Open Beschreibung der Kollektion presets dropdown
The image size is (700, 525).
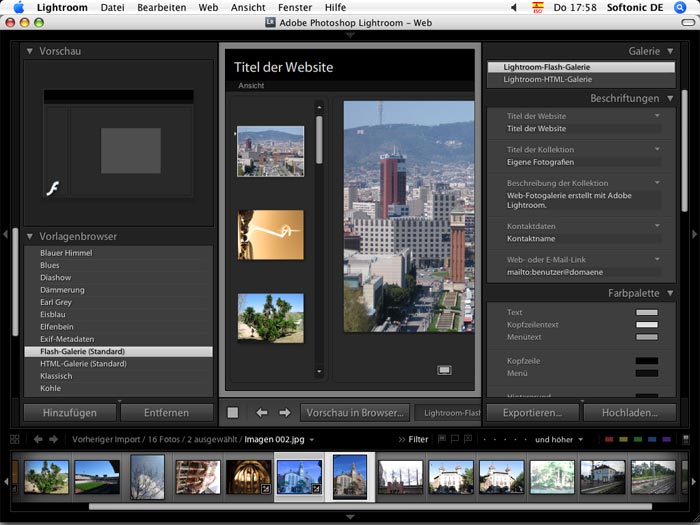coord(657,183)
